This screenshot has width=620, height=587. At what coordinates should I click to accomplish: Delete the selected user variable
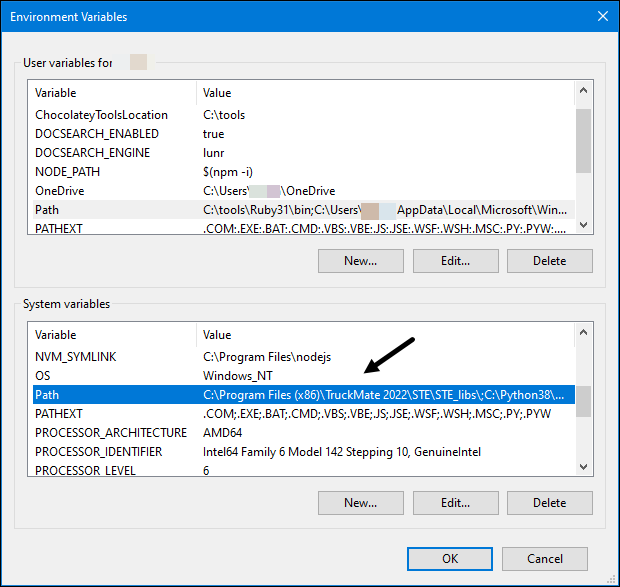coord(549,261)
